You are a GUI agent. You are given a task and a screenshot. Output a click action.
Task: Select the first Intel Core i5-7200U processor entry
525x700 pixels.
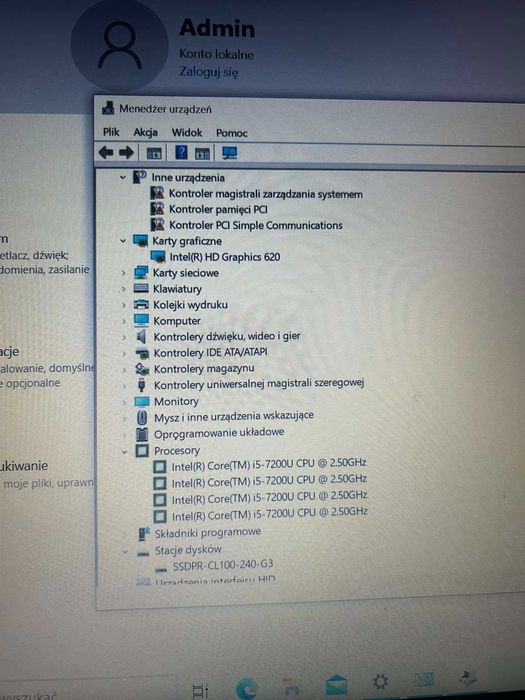pos(269,464)
